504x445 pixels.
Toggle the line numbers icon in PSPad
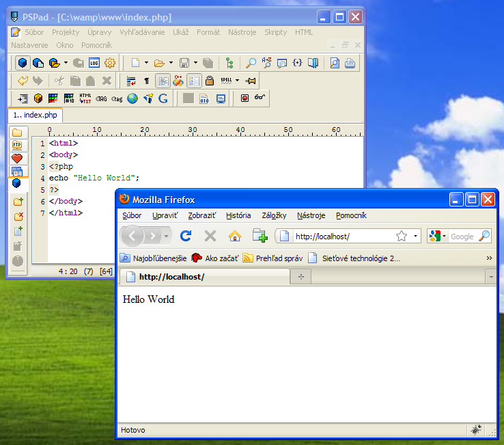[194, 81]
